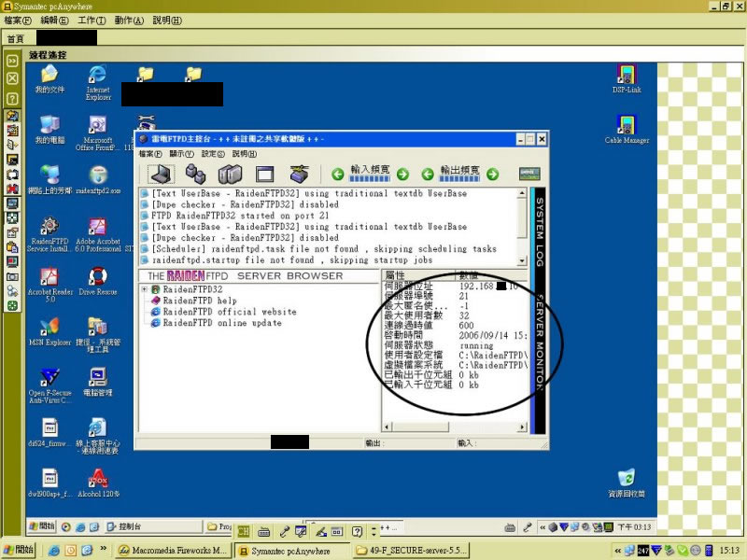
Task: Click the 屬性 column header
Action: click(x=418, y=275)
